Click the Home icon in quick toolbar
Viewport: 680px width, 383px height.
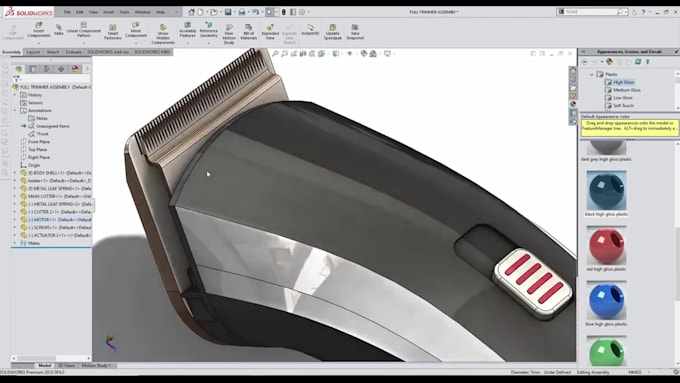coord(191,12)
